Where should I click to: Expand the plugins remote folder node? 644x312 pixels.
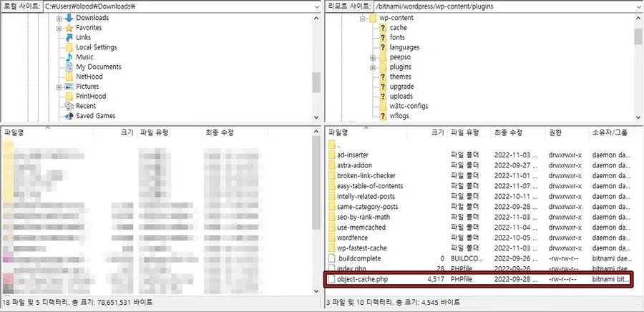coord(373,67)
